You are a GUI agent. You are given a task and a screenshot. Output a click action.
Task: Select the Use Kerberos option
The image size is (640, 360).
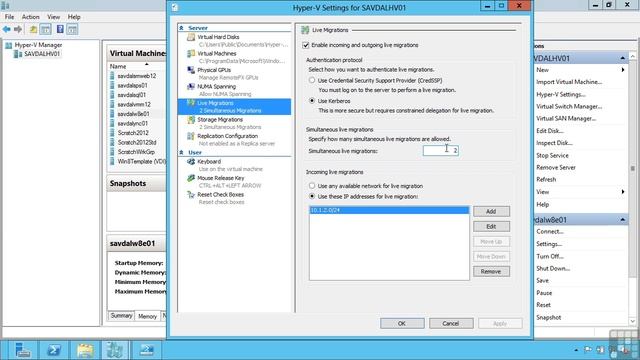312,100
